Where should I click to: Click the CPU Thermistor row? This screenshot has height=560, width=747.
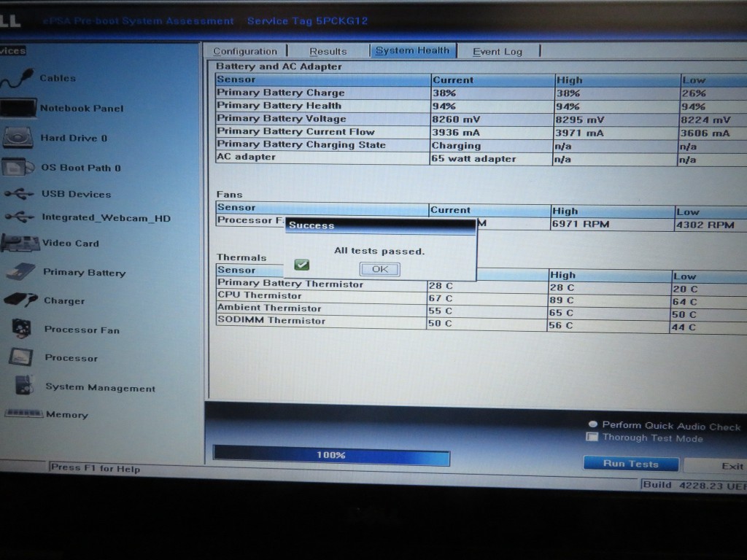point(481,298)
